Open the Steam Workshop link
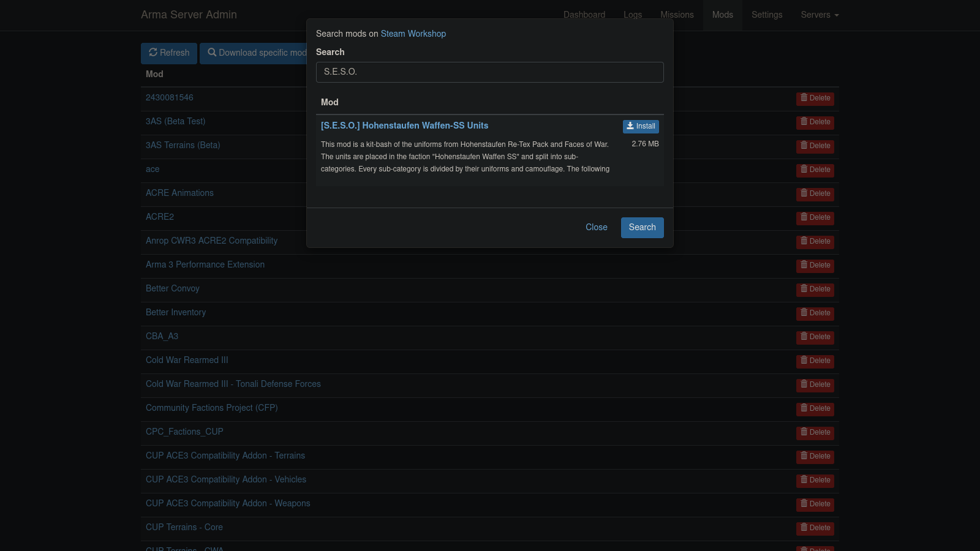Screen dimensions: 980x551 (413, 34)
